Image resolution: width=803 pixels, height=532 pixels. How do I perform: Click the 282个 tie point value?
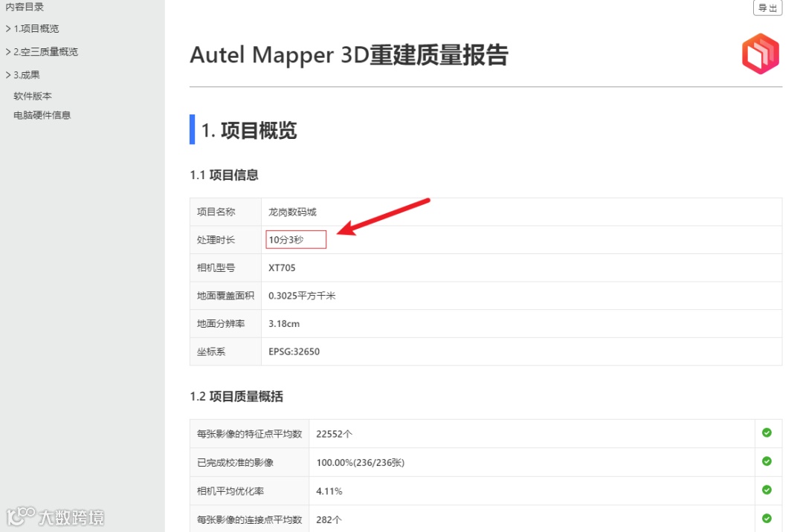(329, 519)
